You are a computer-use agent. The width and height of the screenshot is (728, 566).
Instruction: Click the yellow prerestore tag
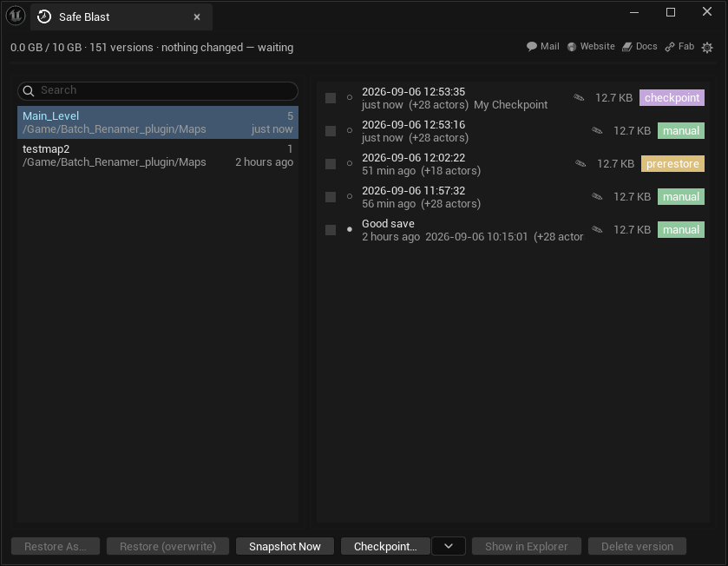(672, 164)
